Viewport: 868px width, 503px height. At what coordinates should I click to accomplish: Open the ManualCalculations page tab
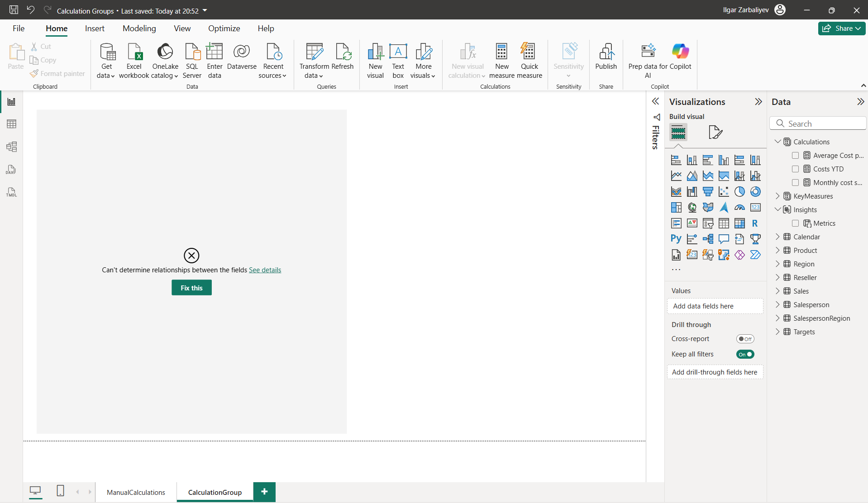tap(136, 492)
